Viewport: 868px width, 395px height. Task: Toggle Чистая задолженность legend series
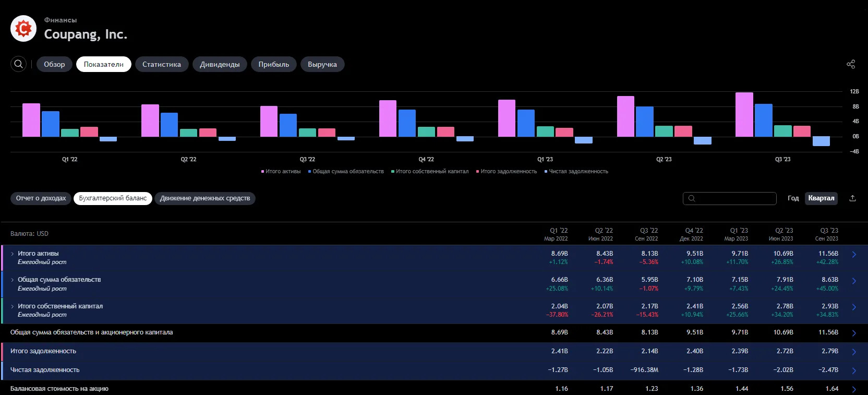pyautogui.click(x=576, y=171)
